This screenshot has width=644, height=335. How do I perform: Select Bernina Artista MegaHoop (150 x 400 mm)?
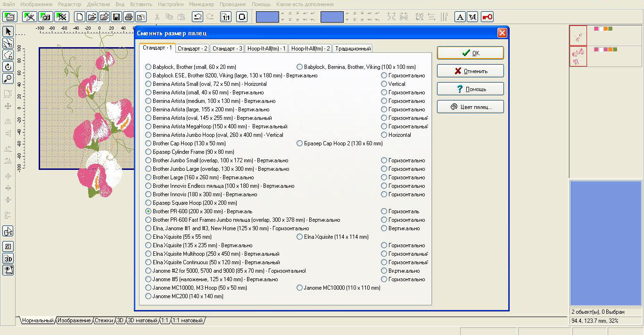point(216,126)
